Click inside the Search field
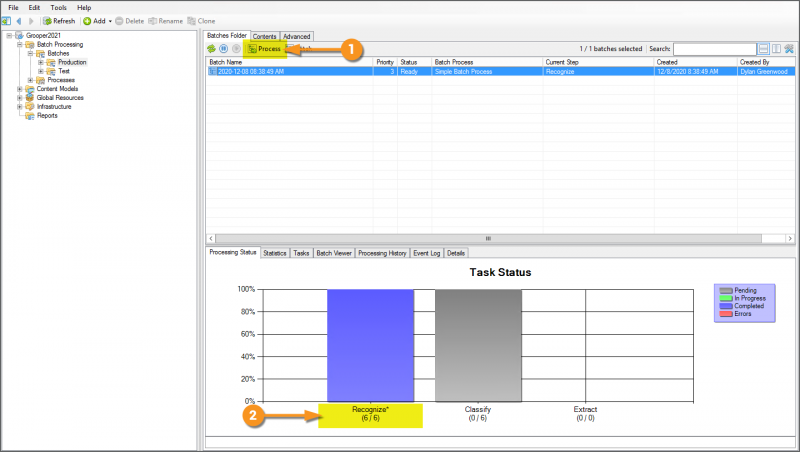This screenshot has height=452, width=800. coord(714,49)
